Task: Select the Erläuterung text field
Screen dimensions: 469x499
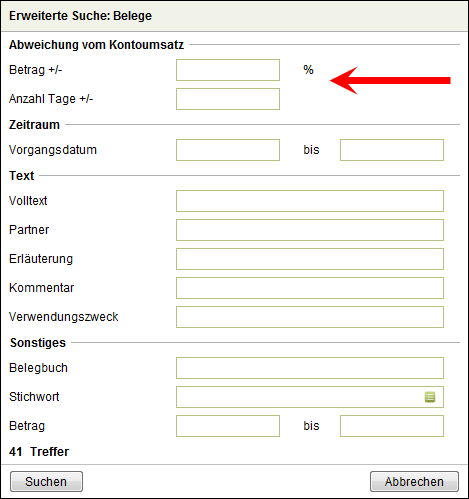Action: 310,259
